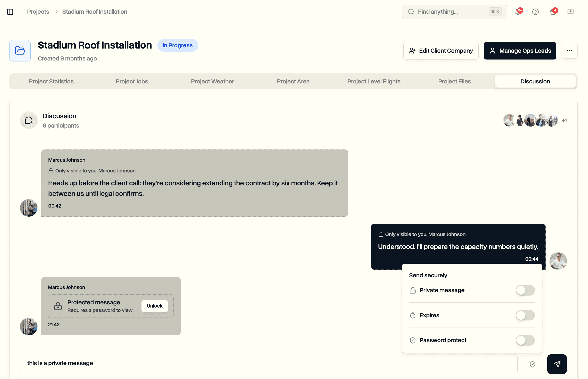Select the Discussion tab
This screenshot has width=588, height=379.
click(535, 81)
